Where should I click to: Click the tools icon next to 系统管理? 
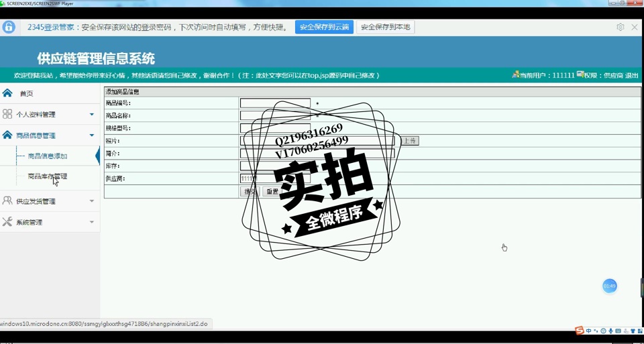coord(7,222)
